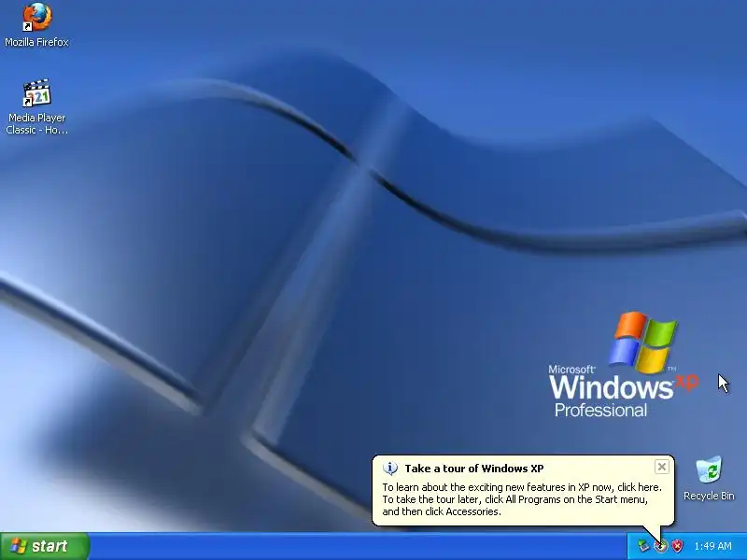Click the "Take a tour of Windows XP" title
The image size is (747, 560).
[x=474, y=469]
